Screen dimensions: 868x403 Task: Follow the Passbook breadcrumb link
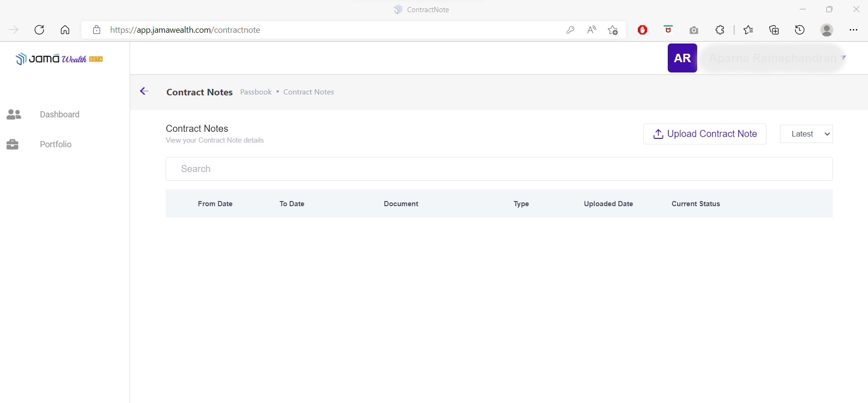click(256, 92)
